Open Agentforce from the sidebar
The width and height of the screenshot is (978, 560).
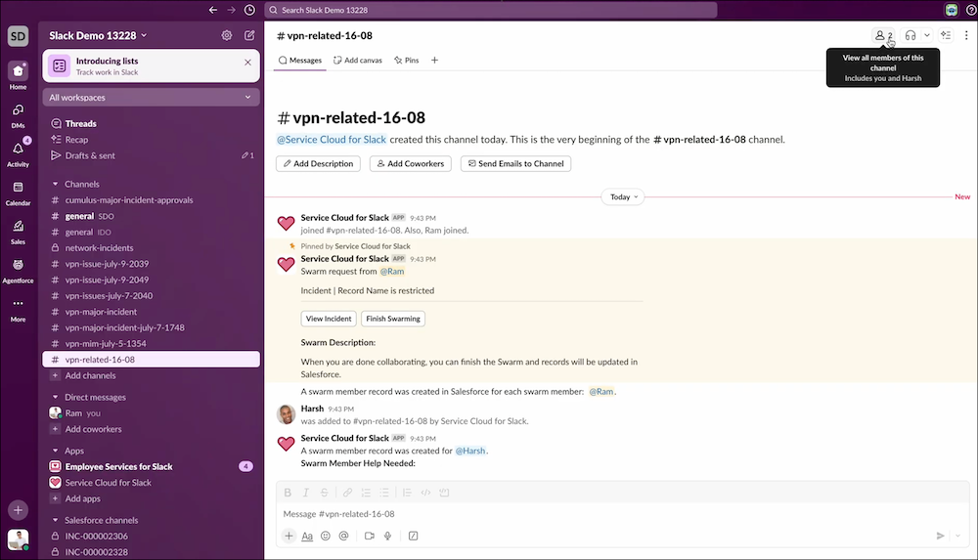click(18, 270)
